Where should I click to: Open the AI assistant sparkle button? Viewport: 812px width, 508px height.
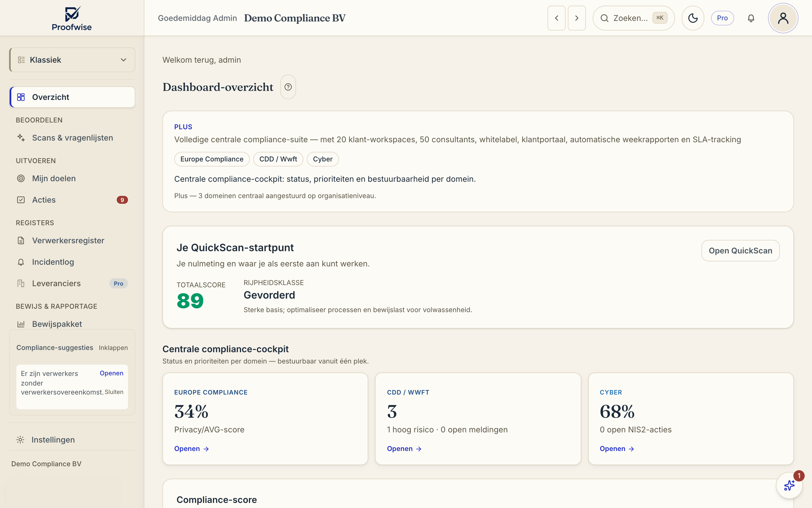tap(789, 485)
